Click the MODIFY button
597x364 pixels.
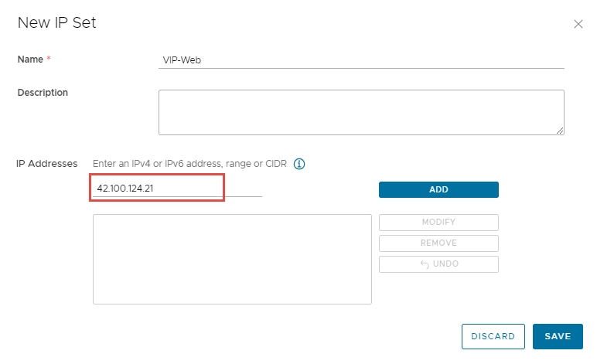(438, 223)
